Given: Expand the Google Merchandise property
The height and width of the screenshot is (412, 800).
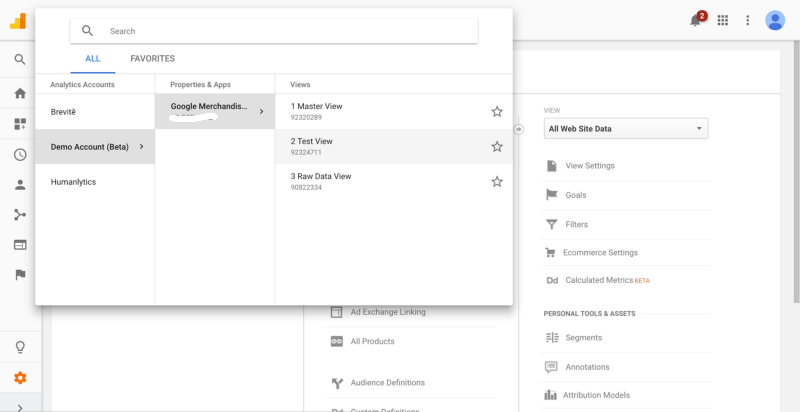Looking at the screenshot, I should [x=215, y=111].
